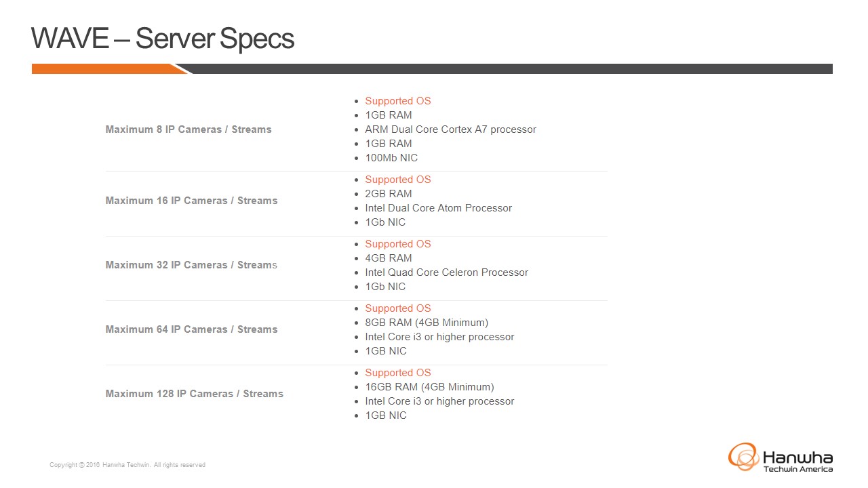Select Maximum 16 IP Cameras / Streams label
The image size is (868, 488).
point(191,201)
